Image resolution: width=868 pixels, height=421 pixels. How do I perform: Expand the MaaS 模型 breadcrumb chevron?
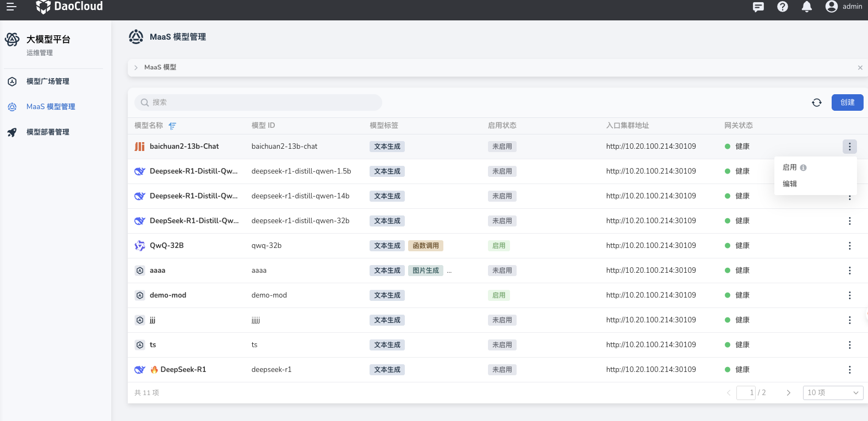coord(136,67)
